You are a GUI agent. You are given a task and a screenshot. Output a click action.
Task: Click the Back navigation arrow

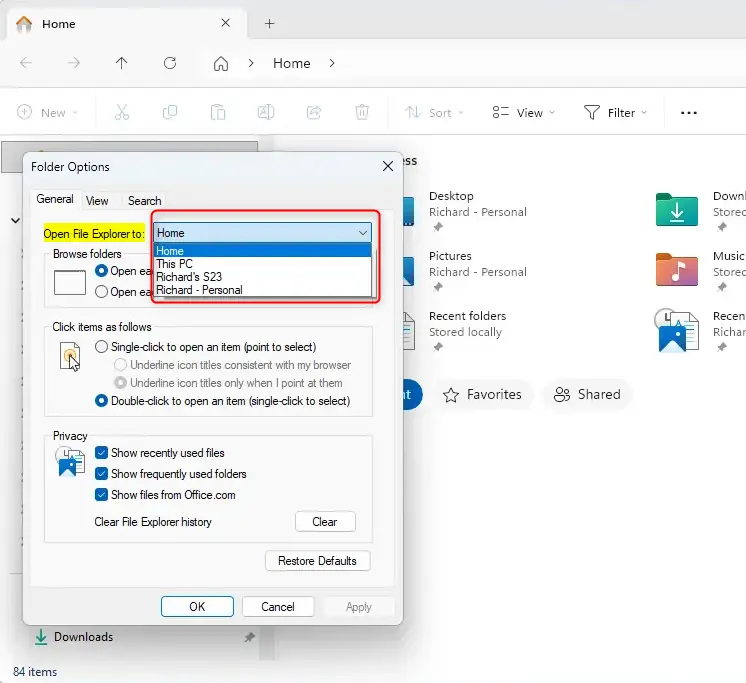(26, 63)
